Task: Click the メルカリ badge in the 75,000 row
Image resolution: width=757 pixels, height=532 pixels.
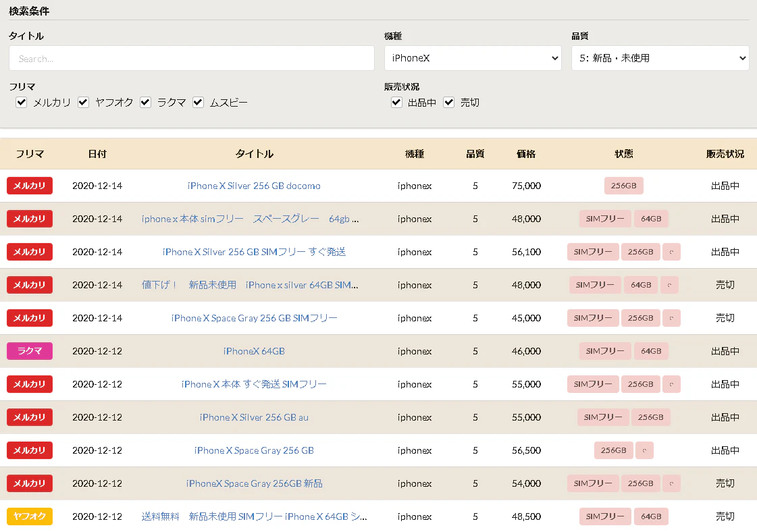Action: tap(30, 186)
